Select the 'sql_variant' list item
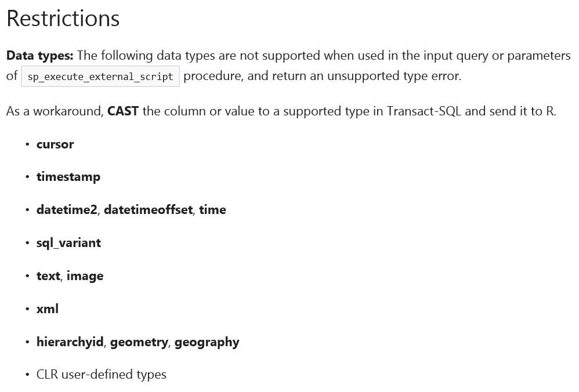 point(68,243)
